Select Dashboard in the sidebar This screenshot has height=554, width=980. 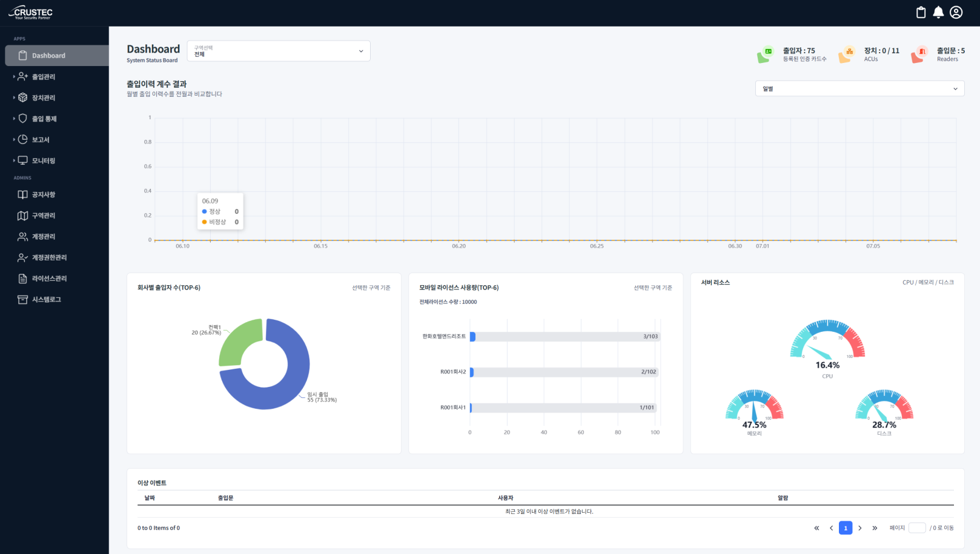point(57,56)
